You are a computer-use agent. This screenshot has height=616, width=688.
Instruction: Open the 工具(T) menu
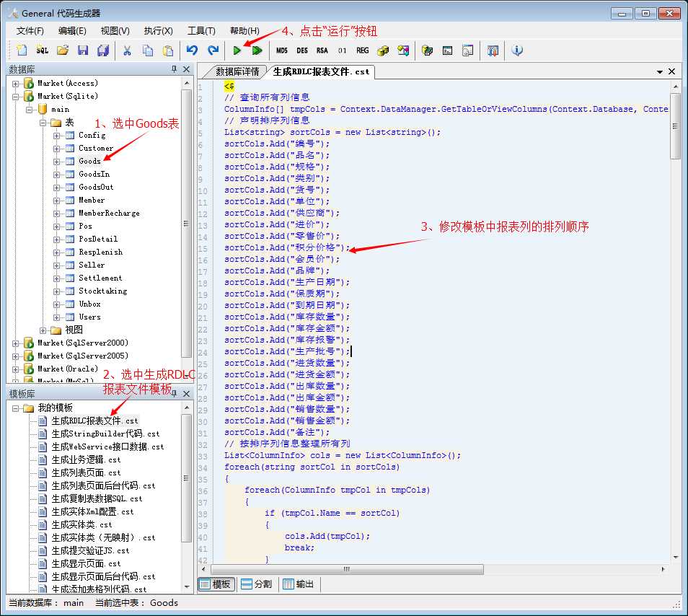point(201,31)
